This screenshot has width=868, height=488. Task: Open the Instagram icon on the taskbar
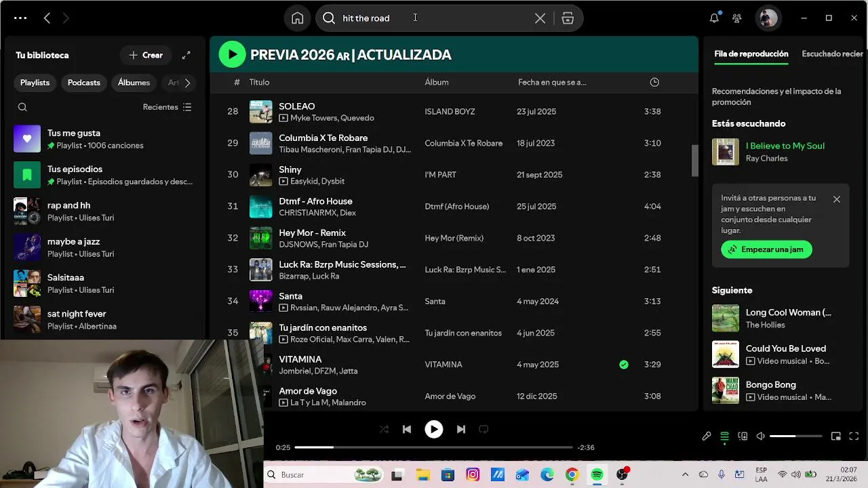473,475
